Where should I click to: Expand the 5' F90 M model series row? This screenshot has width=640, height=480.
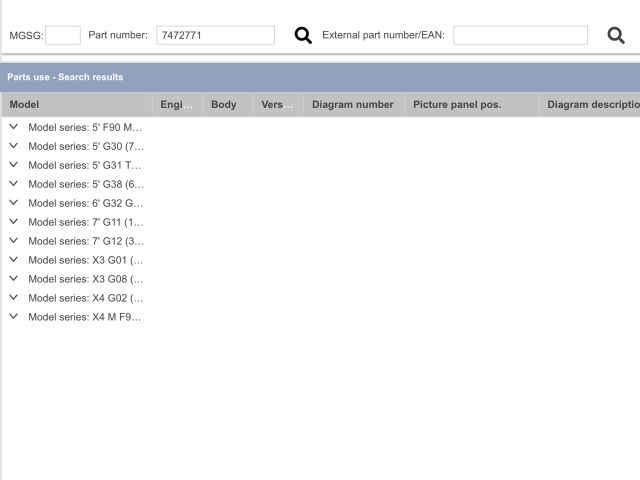point(14,127)
